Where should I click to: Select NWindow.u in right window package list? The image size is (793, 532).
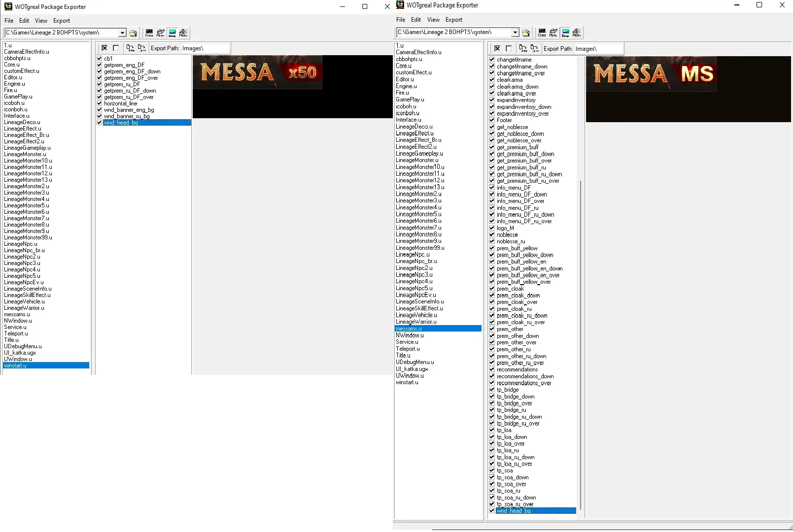[x=410, y=335]
